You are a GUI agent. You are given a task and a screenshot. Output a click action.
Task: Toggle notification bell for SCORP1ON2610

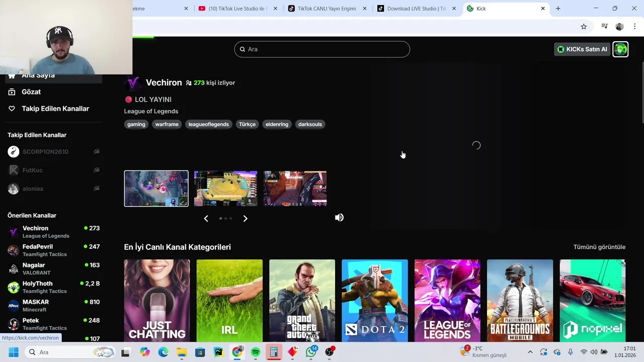96,152
